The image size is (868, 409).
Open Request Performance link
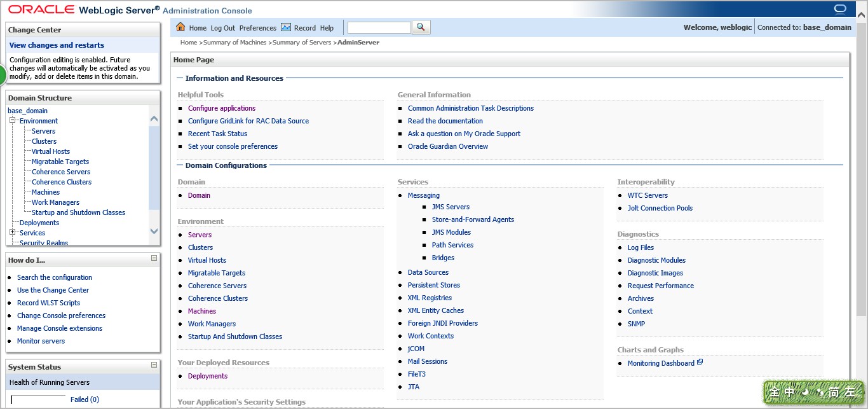point(661,286)
